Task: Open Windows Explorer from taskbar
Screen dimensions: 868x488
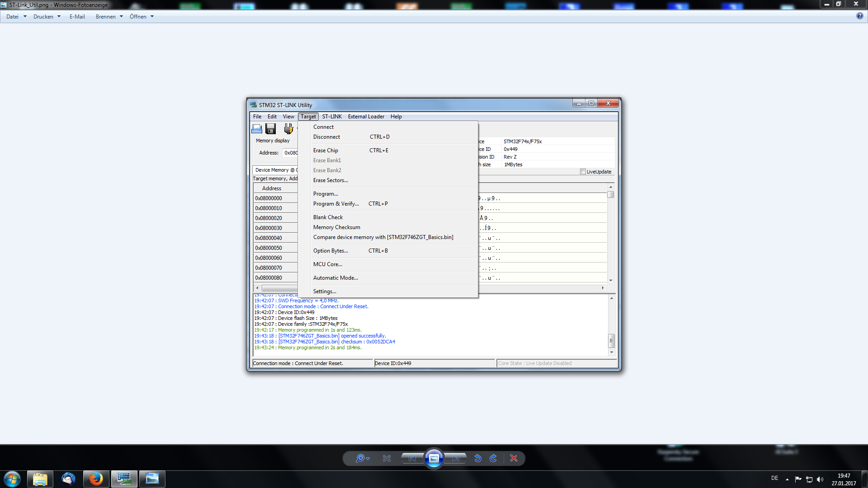Action: 40,479
